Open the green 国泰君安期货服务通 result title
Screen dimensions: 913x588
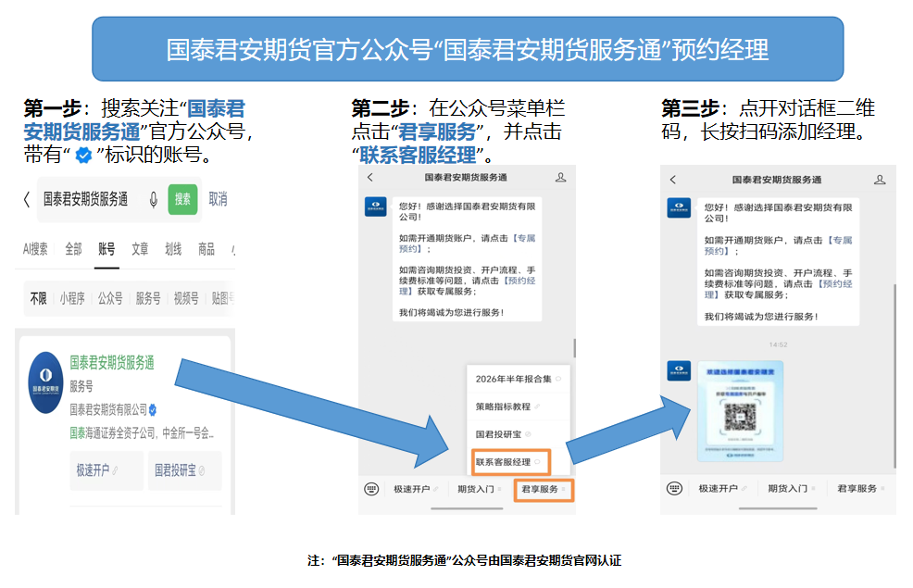pyautogui.click(x=112, y=363)
